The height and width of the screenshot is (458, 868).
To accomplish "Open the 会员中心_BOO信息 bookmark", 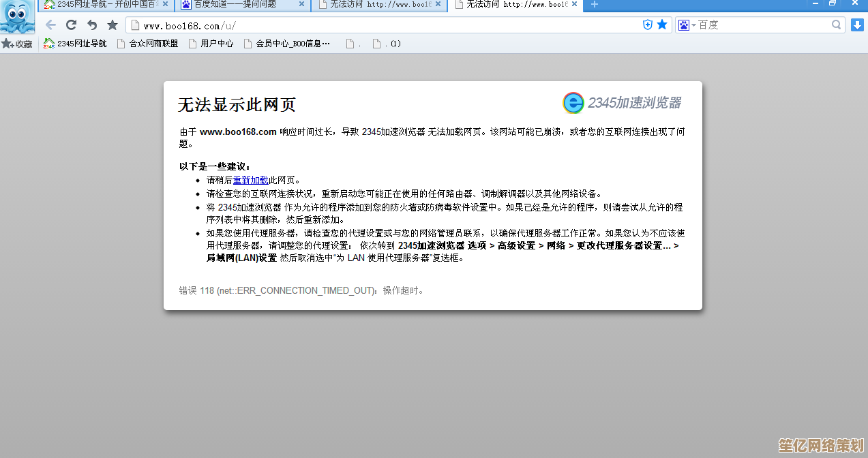I will point(287,44).
